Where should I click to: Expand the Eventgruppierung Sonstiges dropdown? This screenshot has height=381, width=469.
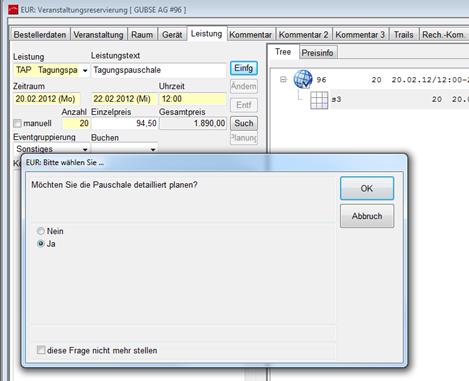[85, 149]
